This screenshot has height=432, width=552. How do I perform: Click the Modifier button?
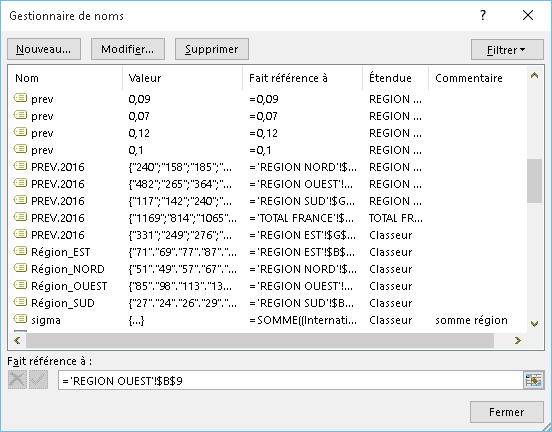click(128, 49)
